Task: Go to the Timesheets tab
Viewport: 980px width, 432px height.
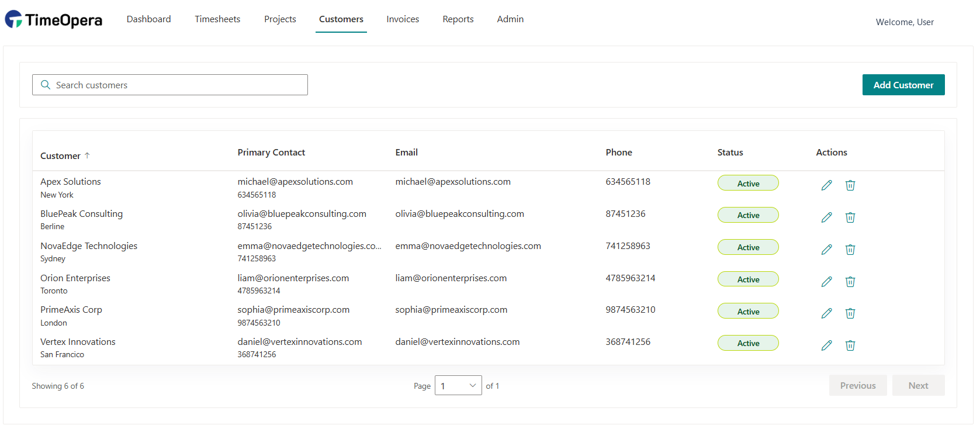Action: coord(217,19)
